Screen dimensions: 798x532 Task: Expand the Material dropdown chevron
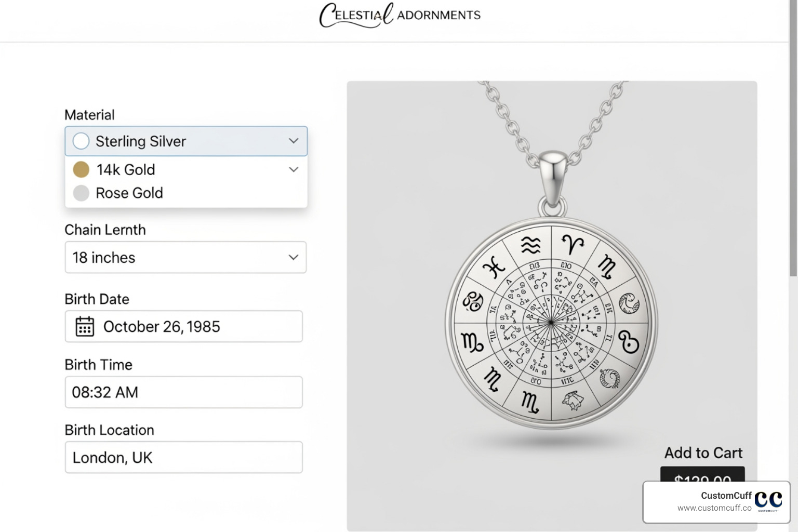coord(293,141)
